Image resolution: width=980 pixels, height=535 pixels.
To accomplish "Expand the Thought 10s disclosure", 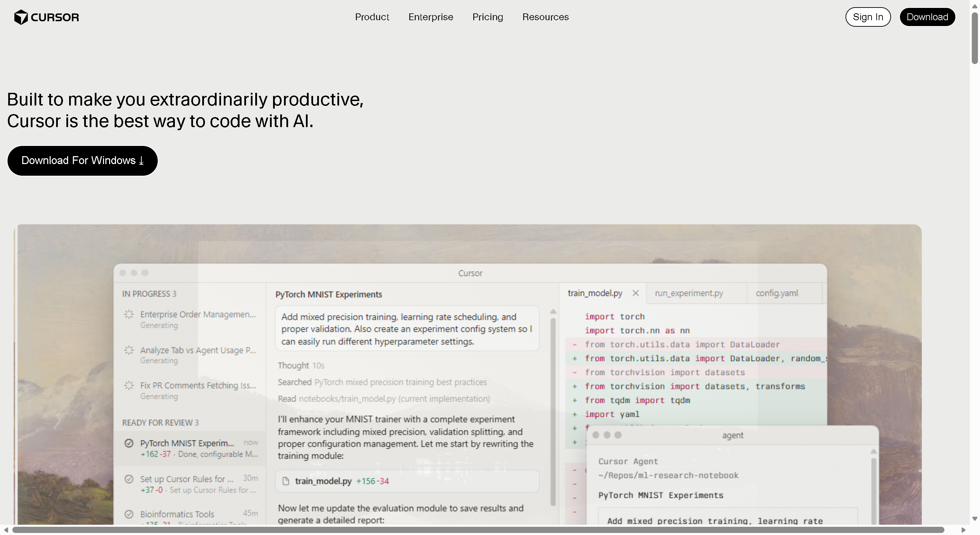I will [300, 365].
